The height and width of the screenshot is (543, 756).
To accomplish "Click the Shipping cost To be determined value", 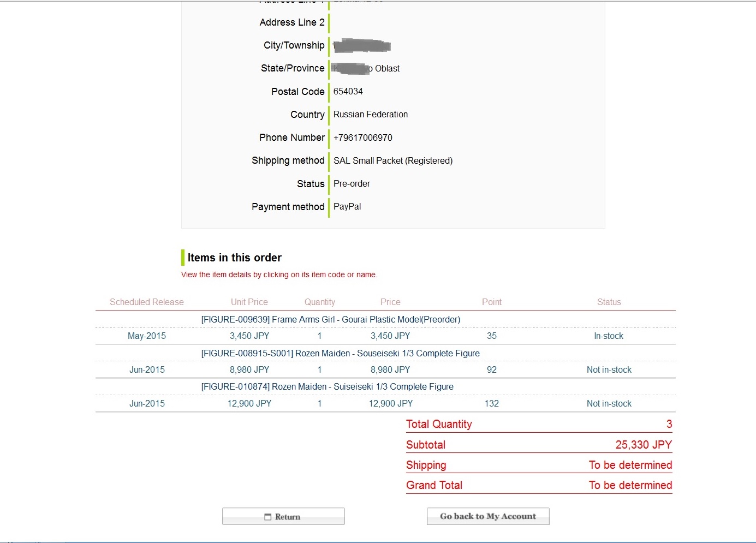I will [630, 465].
